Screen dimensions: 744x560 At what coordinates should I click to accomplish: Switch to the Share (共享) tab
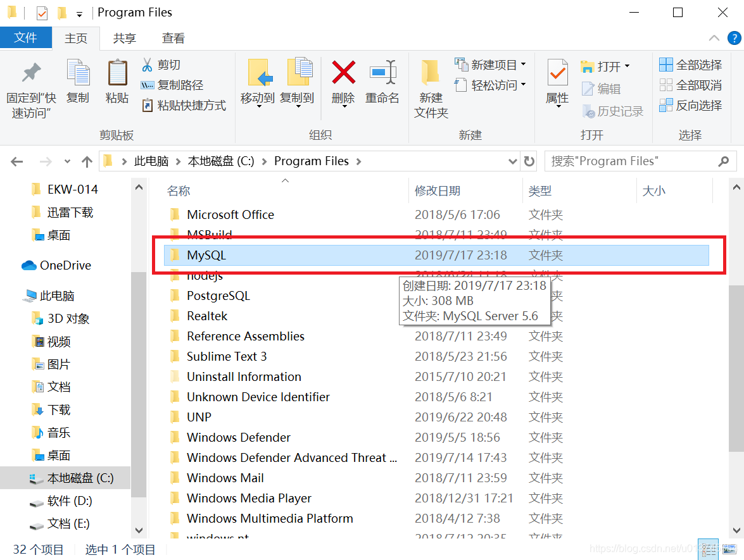click(125, 38)
